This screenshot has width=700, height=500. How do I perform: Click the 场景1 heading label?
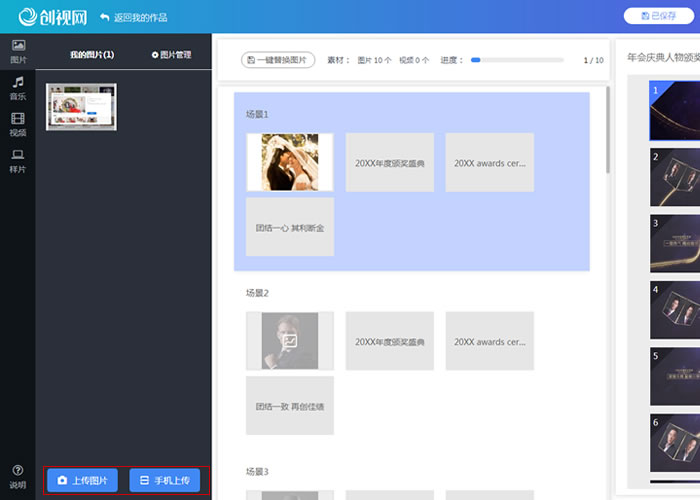257,114
